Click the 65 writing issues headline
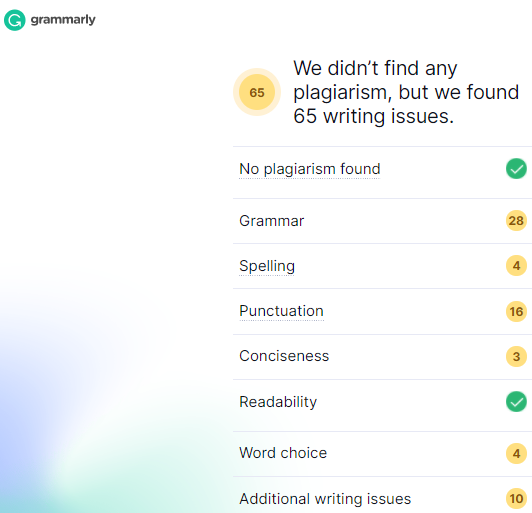This screenshot has width=532, height=513. pos(406,92)
